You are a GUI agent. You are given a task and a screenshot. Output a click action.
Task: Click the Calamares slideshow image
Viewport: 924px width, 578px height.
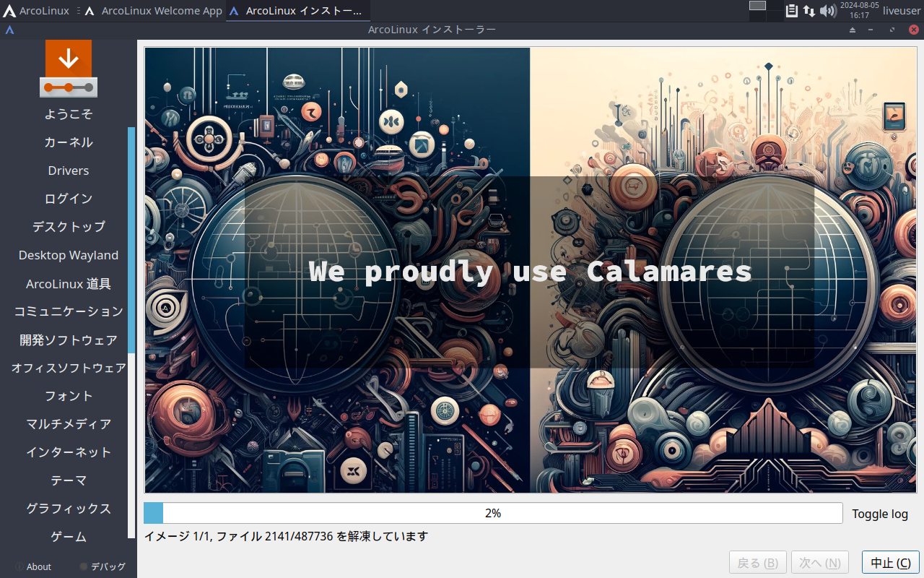pos(530,270)
